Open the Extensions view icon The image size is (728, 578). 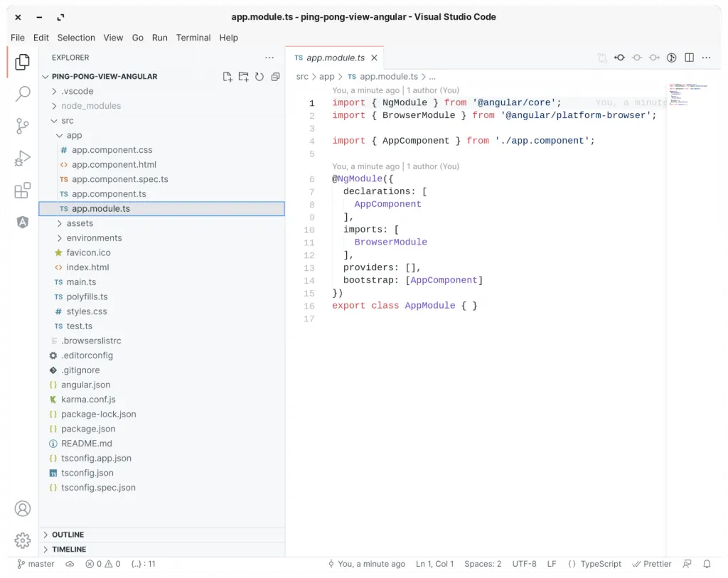[x=22, y=190]
